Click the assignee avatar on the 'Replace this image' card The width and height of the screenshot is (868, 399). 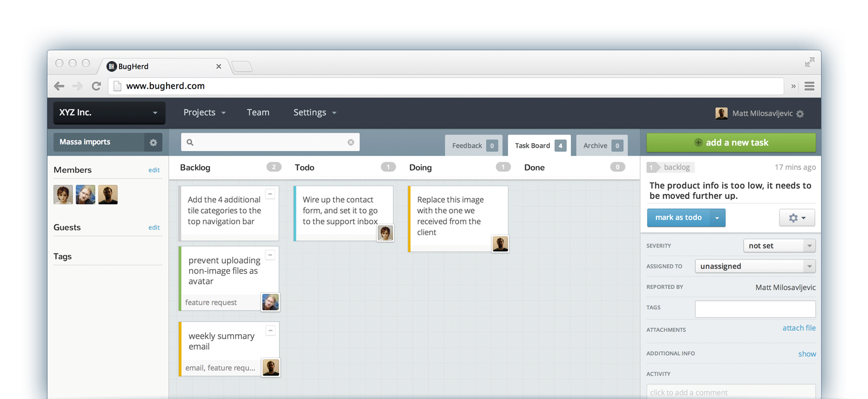click(x=500, y=244)
